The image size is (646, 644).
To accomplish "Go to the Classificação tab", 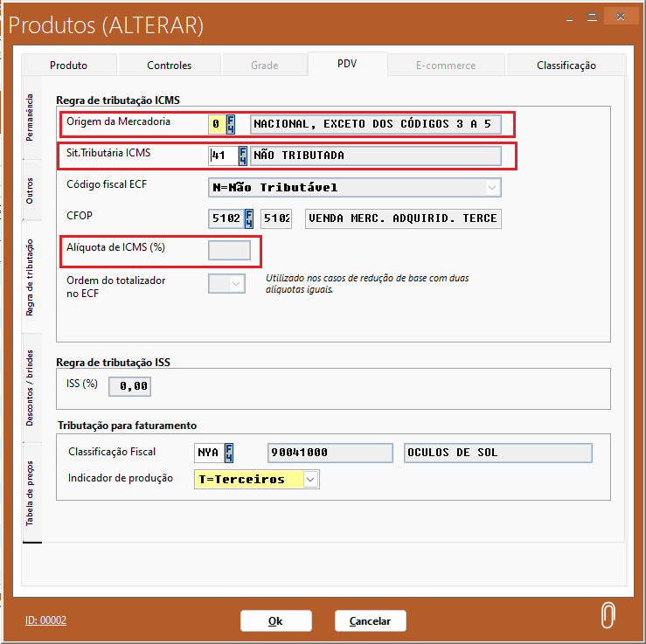I will 566,66.
